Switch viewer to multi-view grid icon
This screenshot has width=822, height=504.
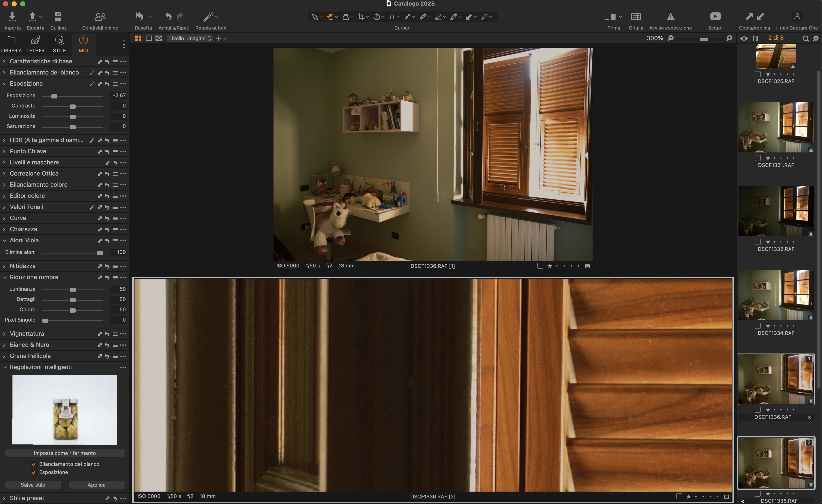[x=138, y=38]
